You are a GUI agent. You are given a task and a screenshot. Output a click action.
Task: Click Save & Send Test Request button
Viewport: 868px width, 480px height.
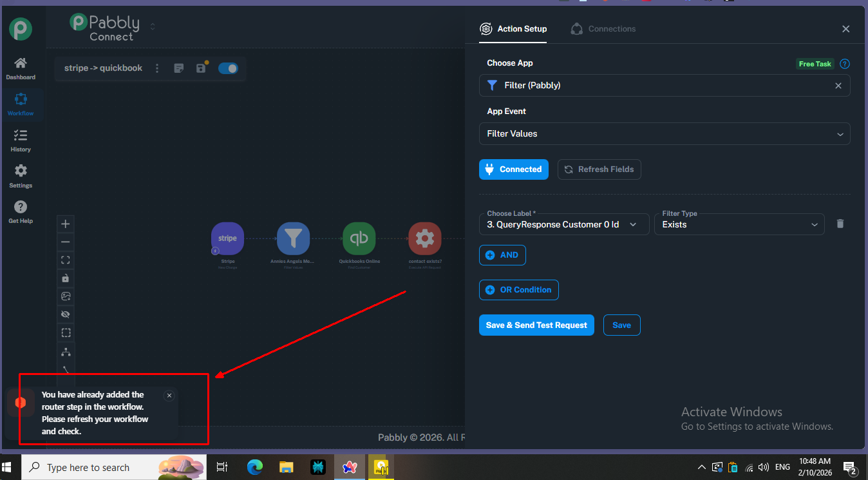coord(536,325)
